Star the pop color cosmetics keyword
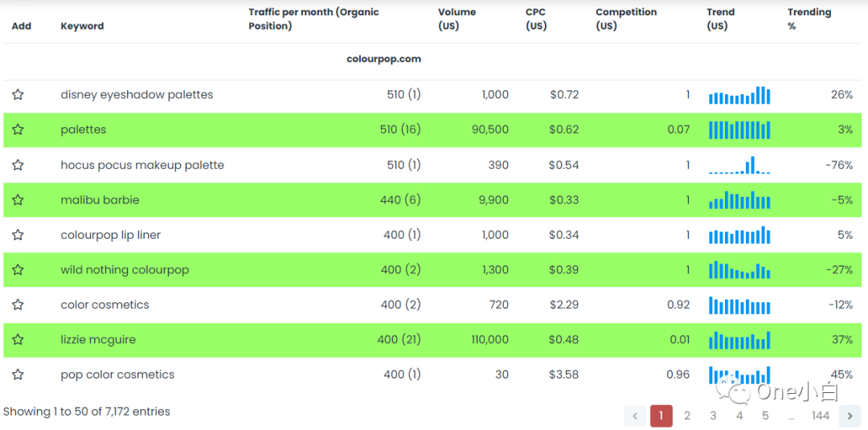The height and width of the screenshot is (430, 868). (18, 375)
